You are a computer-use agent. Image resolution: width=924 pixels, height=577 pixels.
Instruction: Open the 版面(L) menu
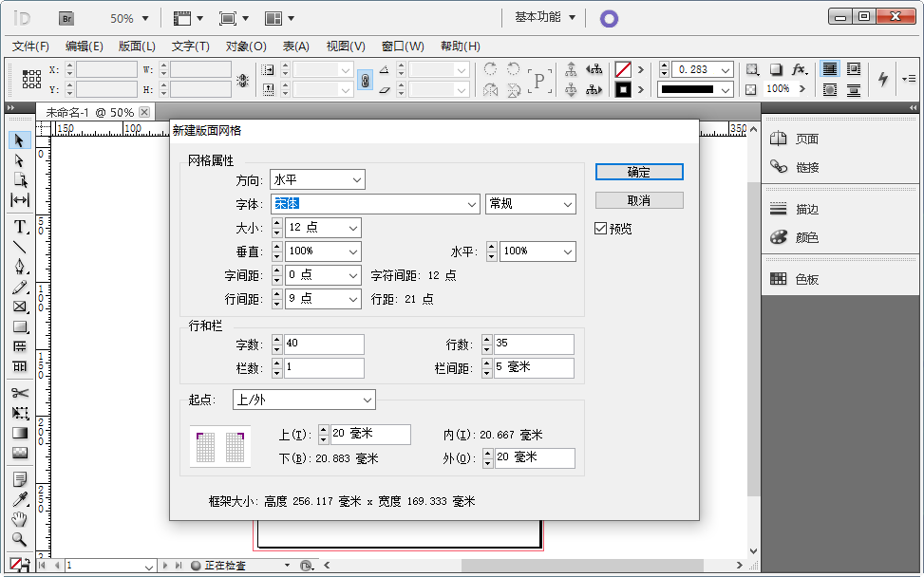[137, 46]
